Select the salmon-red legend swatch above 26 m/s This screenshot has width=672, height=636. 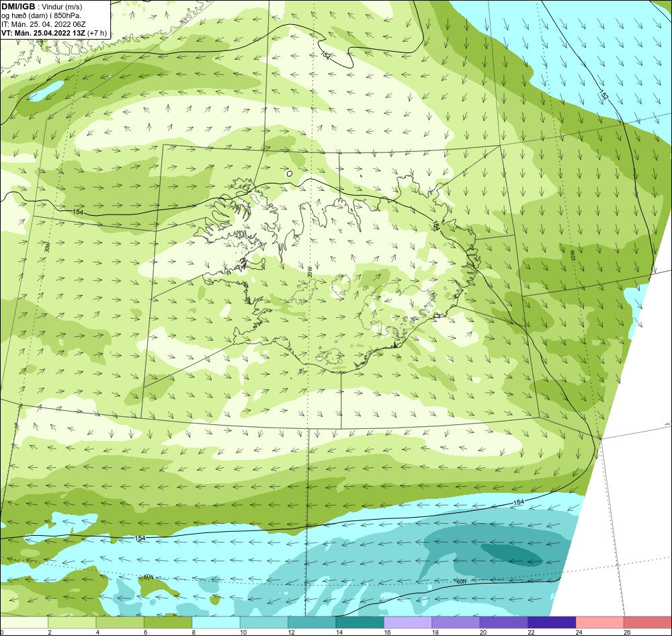tap(648, 623)
